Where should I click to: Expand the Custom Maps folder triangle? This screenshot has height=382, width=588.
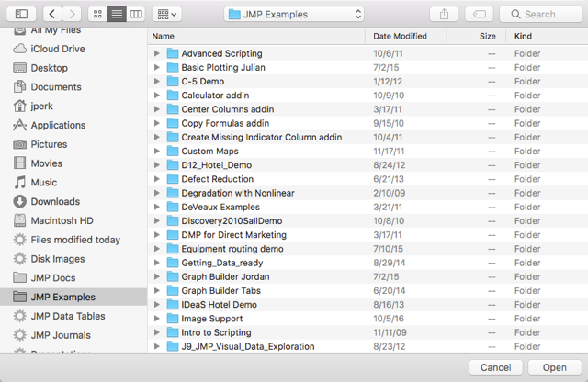click(157, 152)
